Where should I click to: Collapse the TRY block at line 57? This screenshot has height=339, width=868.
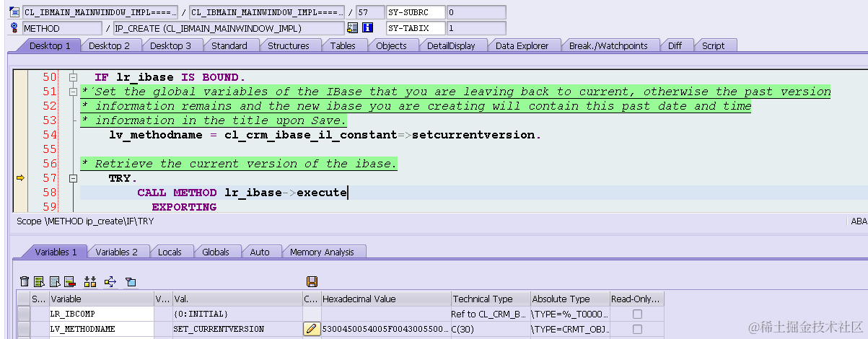72,178
